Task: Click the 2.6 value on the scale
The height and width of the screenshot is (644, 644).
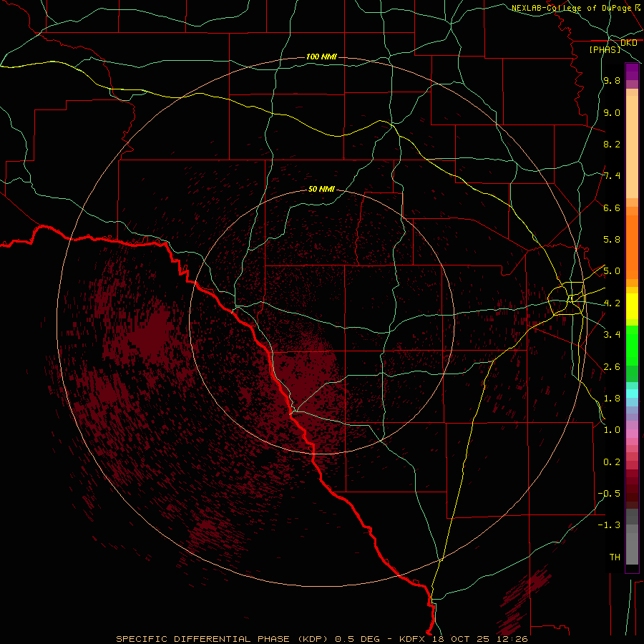Action: (x=612, y=367)
